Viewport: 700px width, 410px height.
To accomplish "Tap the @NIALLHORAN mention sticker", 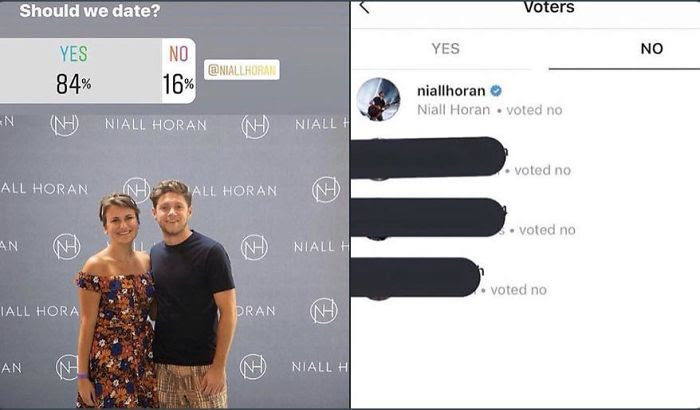I will 242,70.
